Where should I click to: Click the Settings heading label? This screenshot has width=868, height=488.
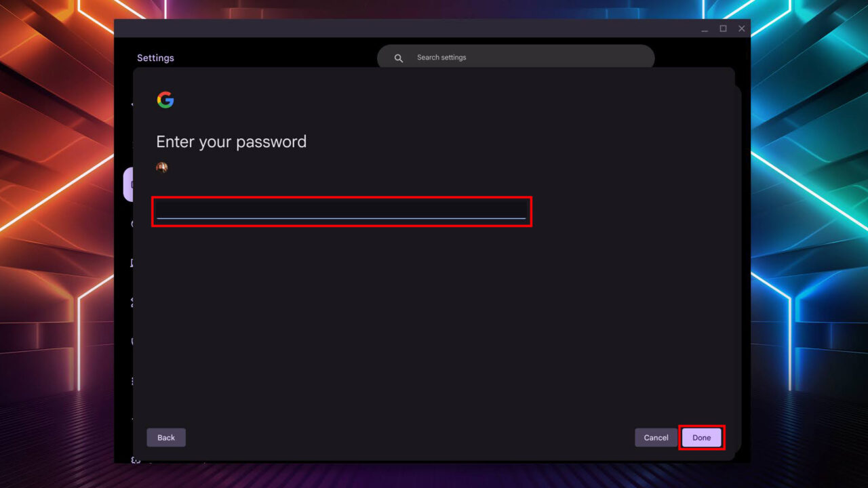155,58
